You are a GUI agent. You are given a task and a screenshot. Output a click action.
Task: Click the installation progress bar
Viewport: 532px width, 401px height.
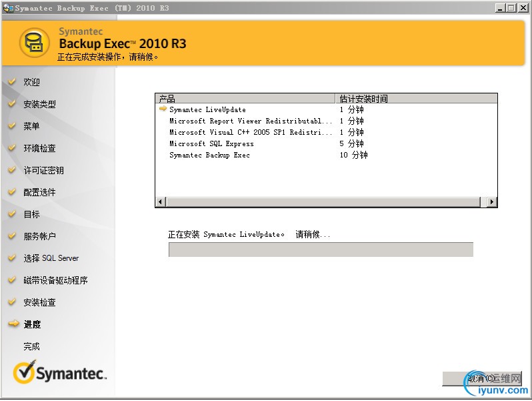tap(321, 250)
